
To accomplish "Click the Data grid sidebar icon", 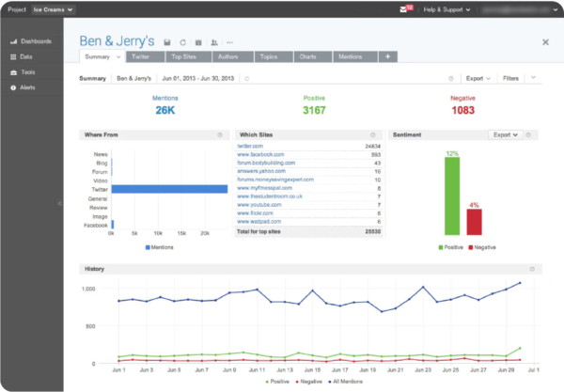I will click(x=13, y=56).
